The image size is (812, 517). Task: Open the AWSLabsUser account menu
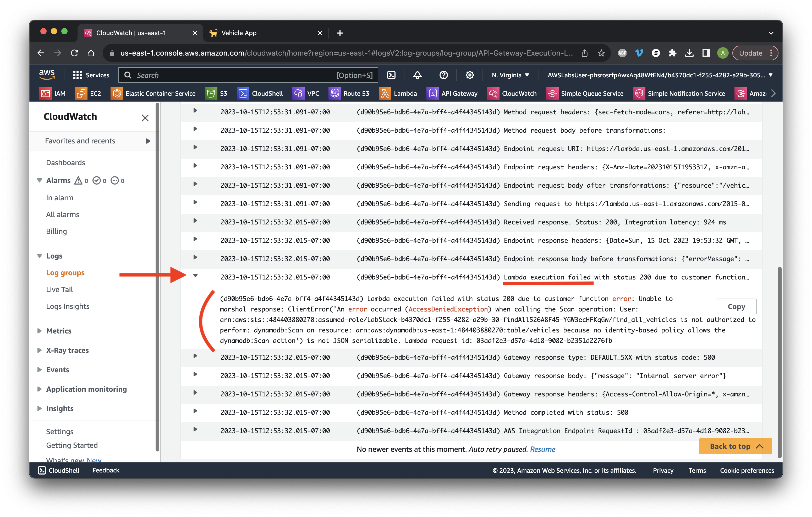coord(660,75)
